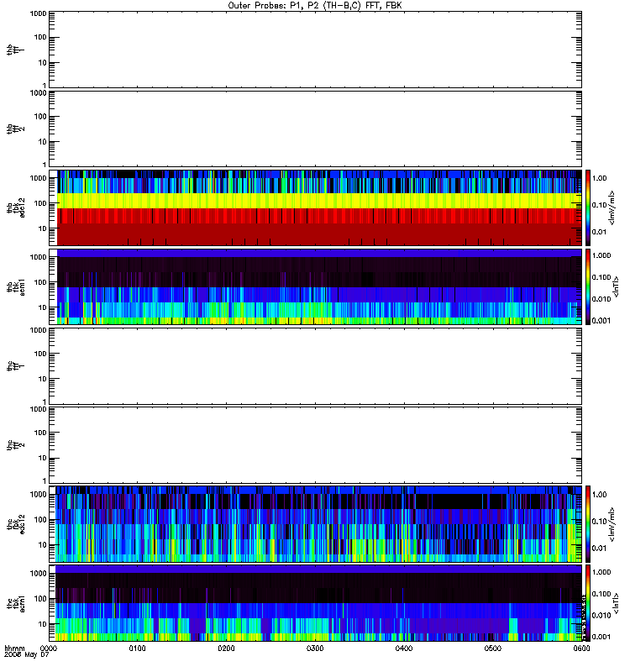Click the 'thc fff 2' axis title

[x=15, y=445]
